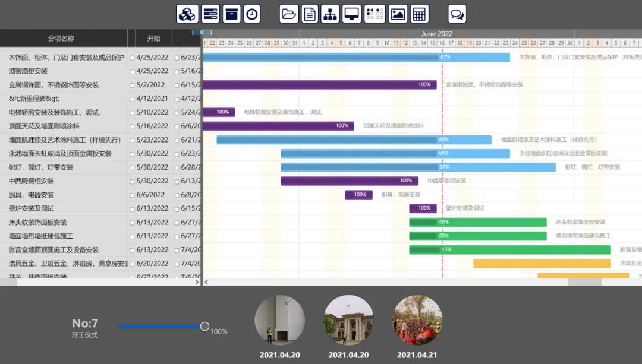Open the organization chart icon
Viewport: 642px width, 364px height.
[x=330, y=14]
